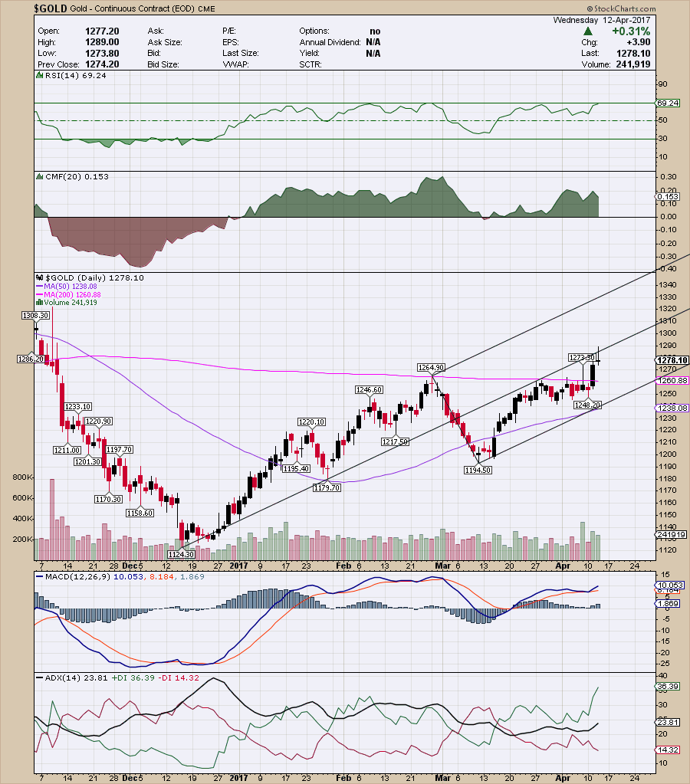Viewport: 690px width, 784px height.
Task: Click the CMF(20) 0.153 panel label
Action: tap(77, 176)
